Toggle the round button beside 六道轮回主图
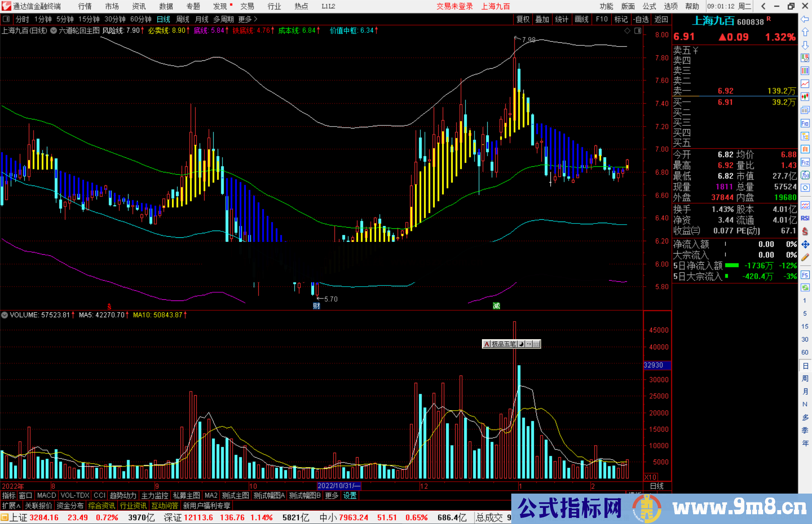The image size is (812, 524). point(53,30)
